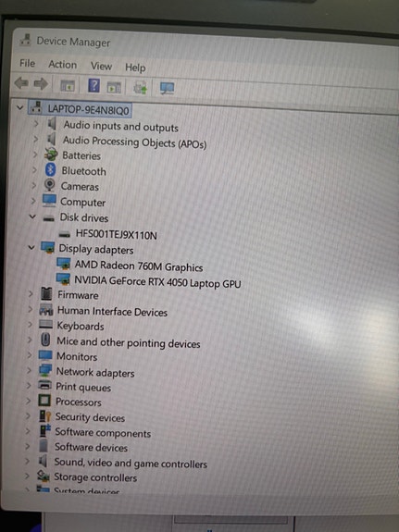Click the Firmware chip icon
This screenshot has width=399, height=532.
(x=46, y=293)
